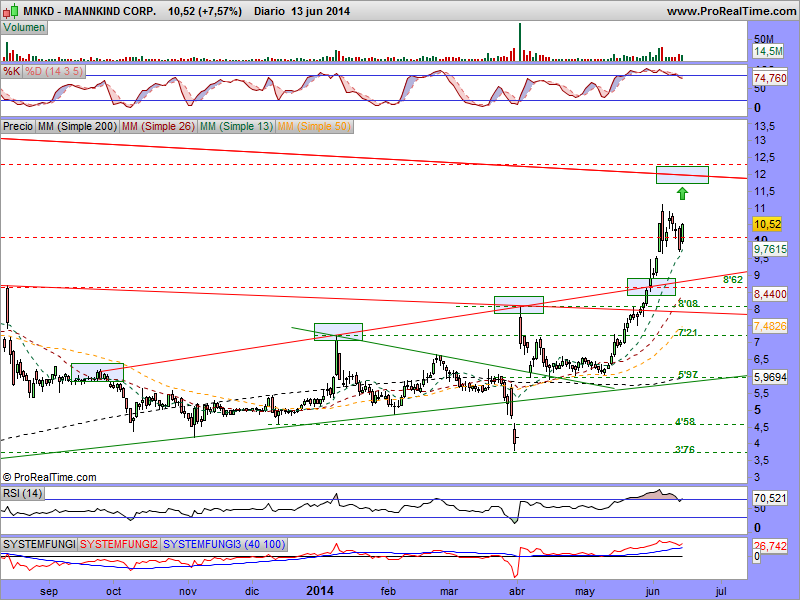Click the RSI (14) panel label
This screenshot has width=800, height=600.
22,493
